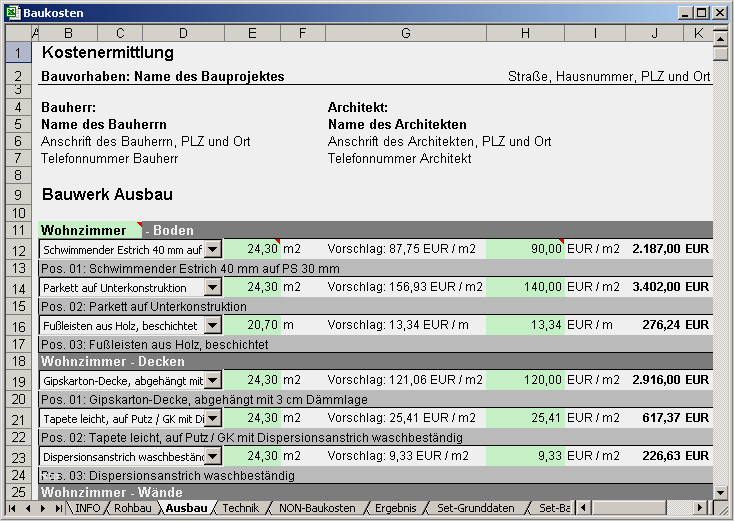Click the horizontal scrollbar left arrow

pyautogui.click(x=583, y=507)
